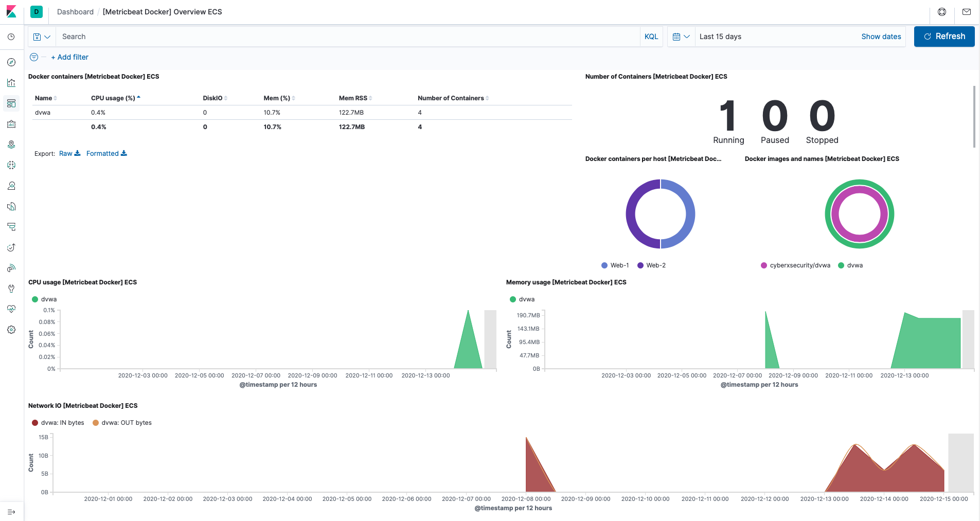The height and width of the screenshot is (521, 980).
Task: Sort table by the DiskIO column
Action: point(215,98)
